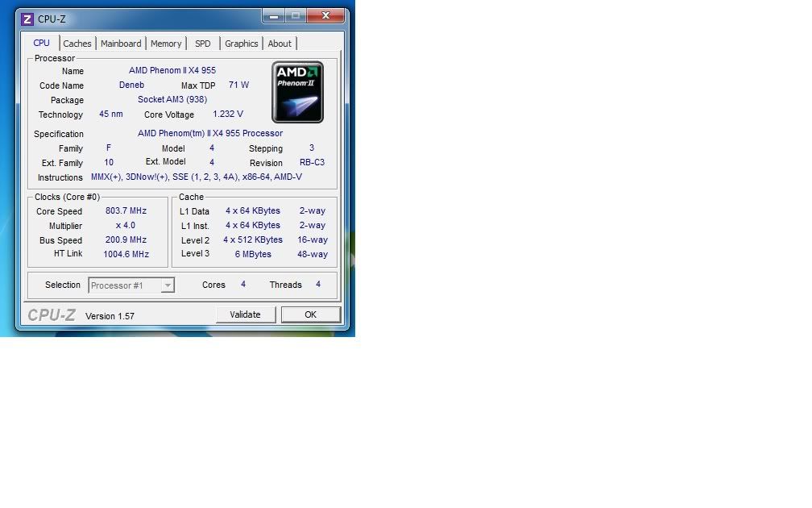
Task: Switch to the Caches tab
Action: pyautogui.click(x=77, y=44)
